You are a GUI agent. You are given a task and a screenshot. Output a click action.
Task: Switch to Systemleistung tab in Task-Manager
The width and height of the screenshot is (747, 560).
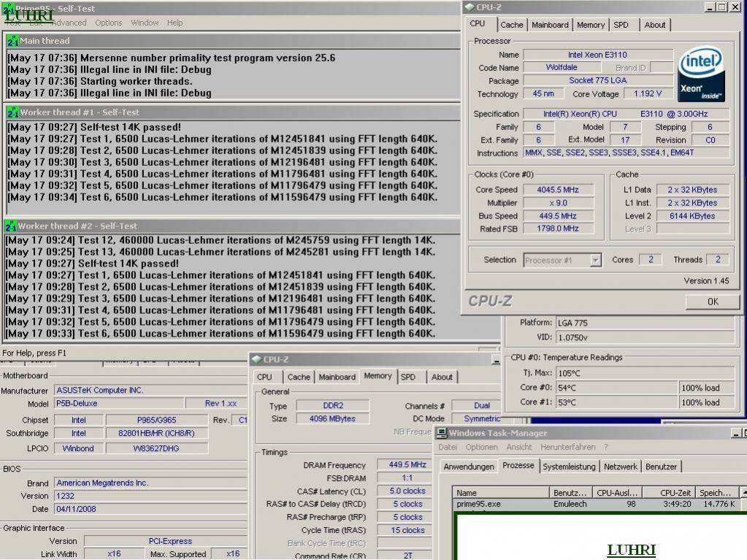point(569,467)
